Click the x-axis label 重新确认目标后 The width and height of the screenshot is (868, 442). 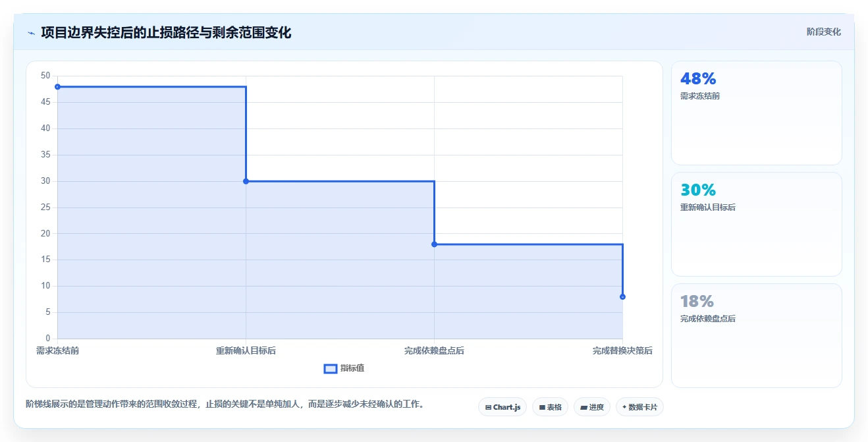246,351
